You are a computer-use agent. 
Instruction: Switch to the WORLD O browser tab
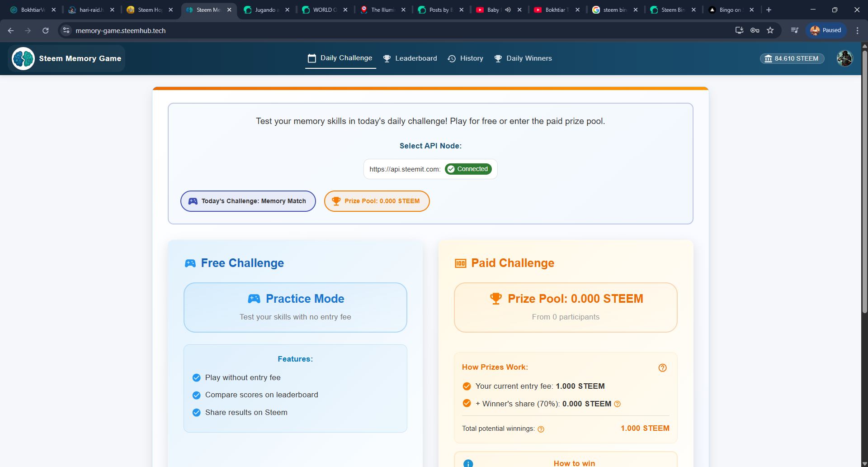point(325,10)
